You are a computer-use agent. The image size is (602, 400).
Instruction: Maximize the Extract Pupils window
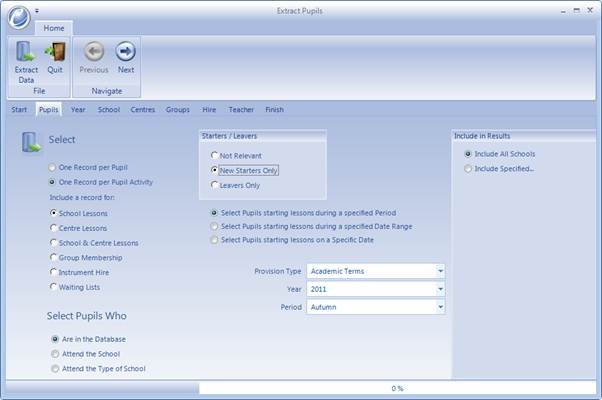click(577, 11)
